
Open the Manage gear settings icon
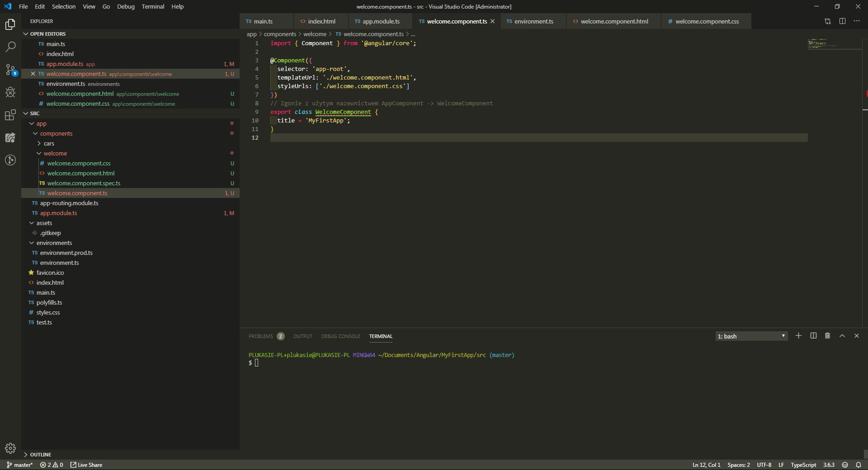pos(10,448)
